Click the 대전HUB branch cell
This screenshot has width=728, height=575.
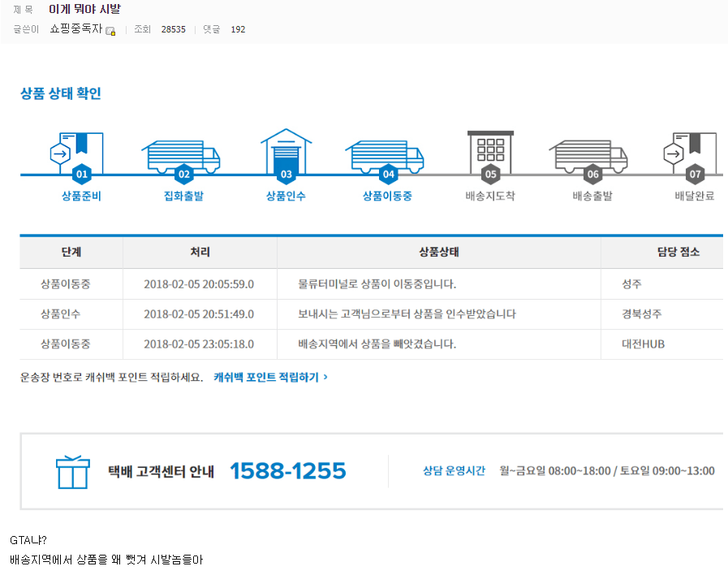[x=643, y=344]
